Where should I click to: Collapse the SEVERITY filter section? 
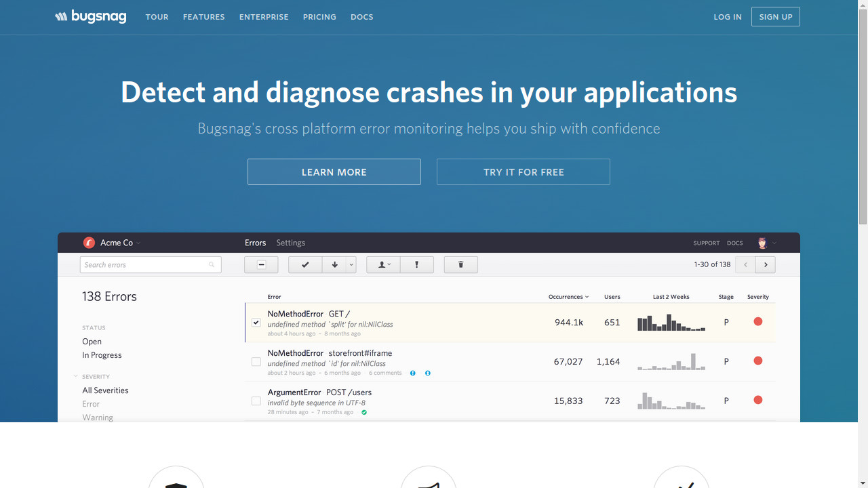click(76, 376)
